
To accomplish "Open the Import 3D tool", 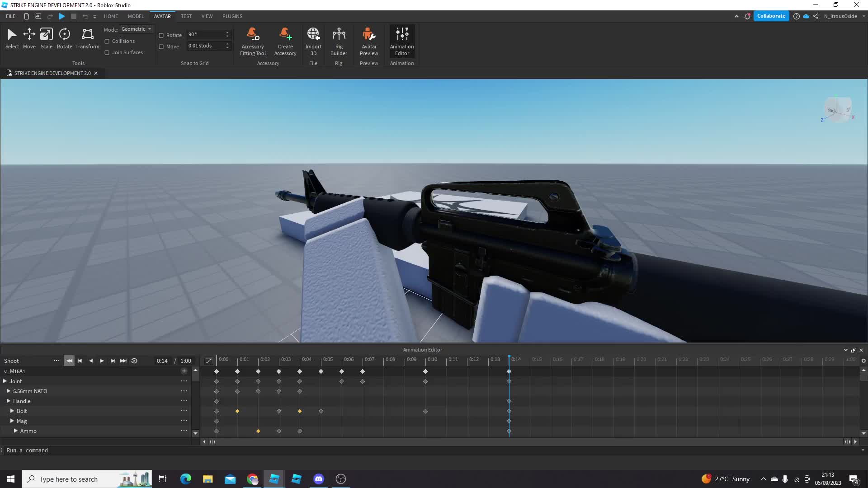I will [313, 41].
